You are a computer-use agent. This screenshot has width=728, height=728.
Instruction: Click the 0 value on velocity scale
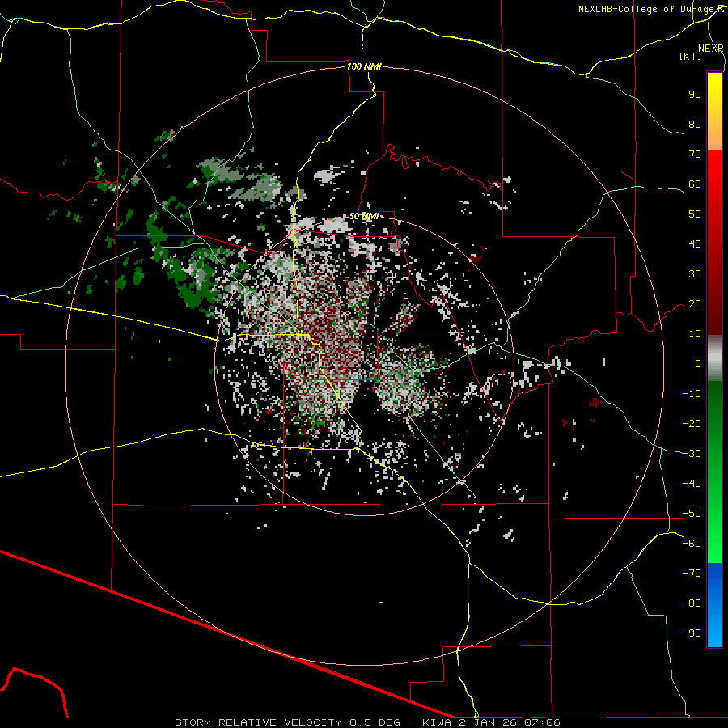(698, 364)
